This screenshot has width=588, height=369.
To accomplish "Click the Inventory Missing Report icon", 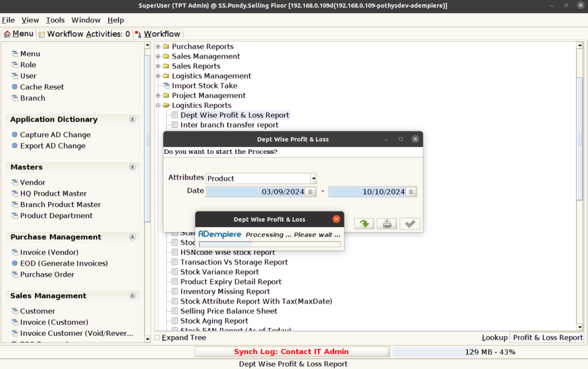I will coord(175,292).
